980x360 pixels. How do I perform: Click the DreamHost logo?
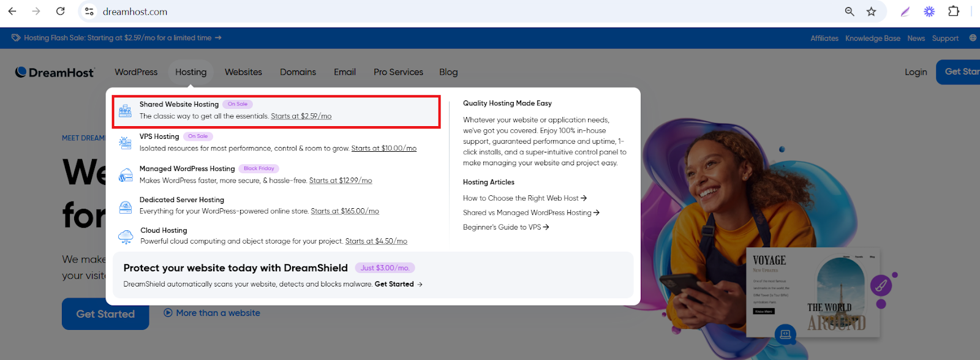[55, 72]
